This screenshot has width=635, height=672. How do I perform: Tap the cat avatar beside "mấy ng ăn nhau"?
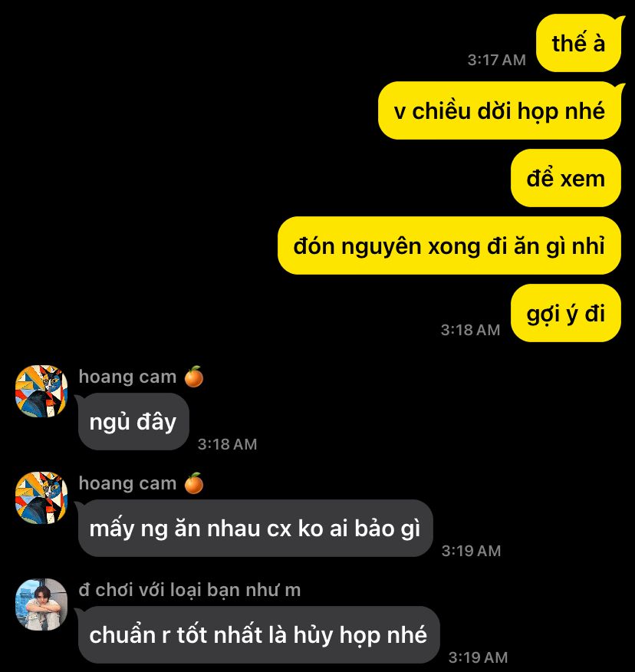coord(41,498)
